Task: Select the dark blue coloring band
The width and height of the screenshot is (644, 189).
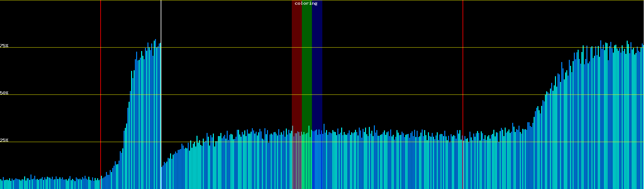Action: 317,63
